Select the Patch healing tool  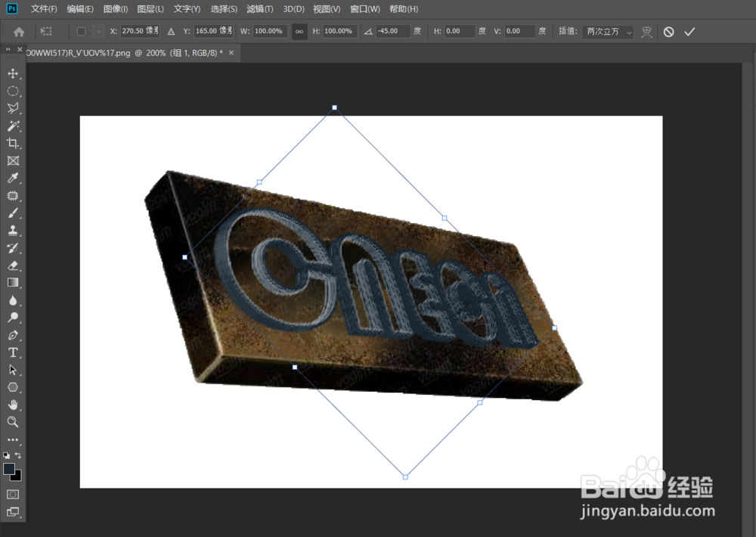13,195
